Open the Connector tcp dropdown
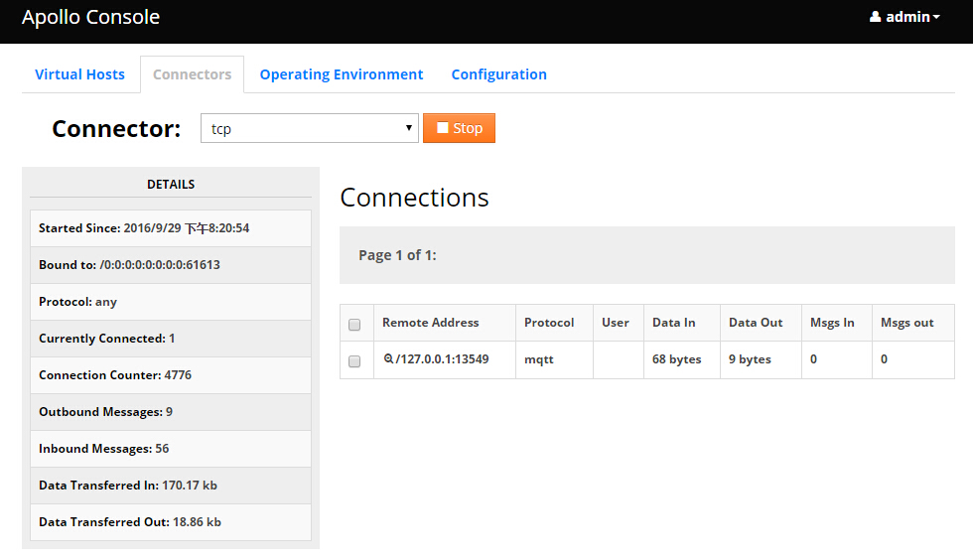Viewport: 973px width, 560px height. (309, 128)
